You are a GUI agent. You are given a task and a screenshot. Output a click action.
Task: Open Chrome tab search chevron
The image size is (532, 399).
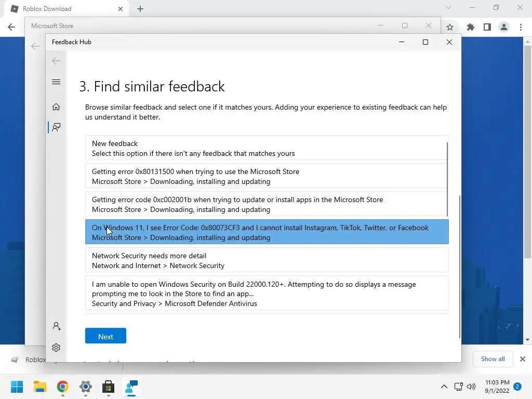point(448,7)
